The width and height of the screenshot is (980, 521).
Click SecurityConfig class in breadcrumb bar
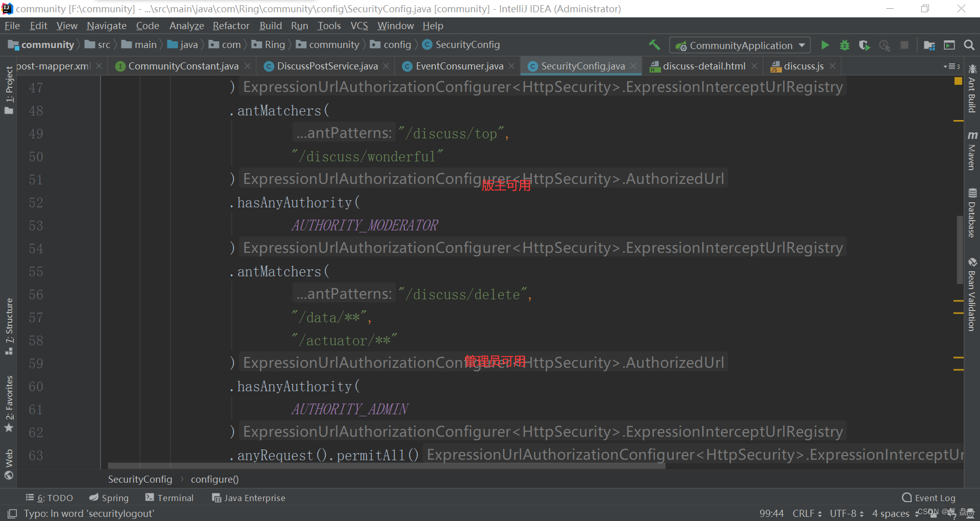461,45
